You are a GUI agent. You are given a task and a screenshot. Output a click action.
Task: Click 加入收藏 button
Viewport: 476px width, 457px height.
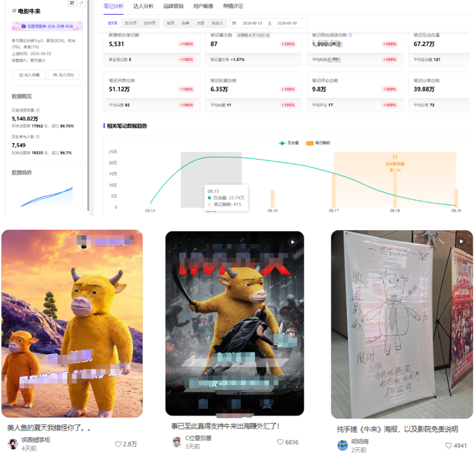coord(29,75)
